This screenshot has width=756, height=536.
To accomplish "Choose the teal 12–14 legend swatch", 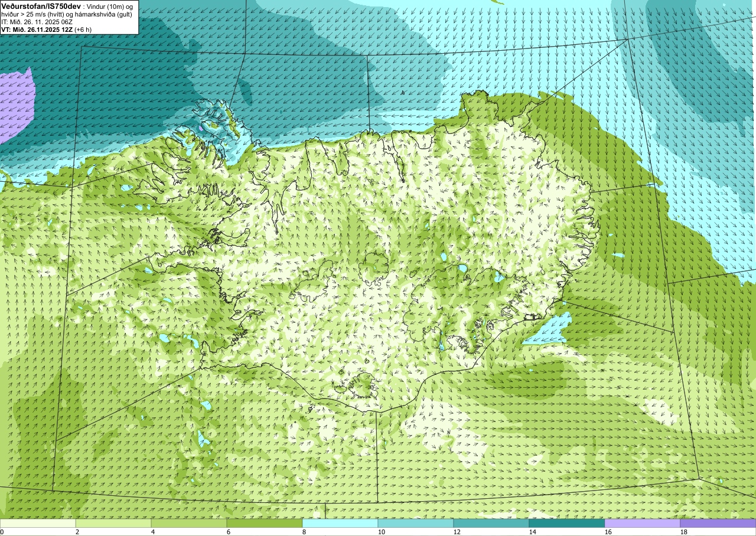I will coord(491,523).
